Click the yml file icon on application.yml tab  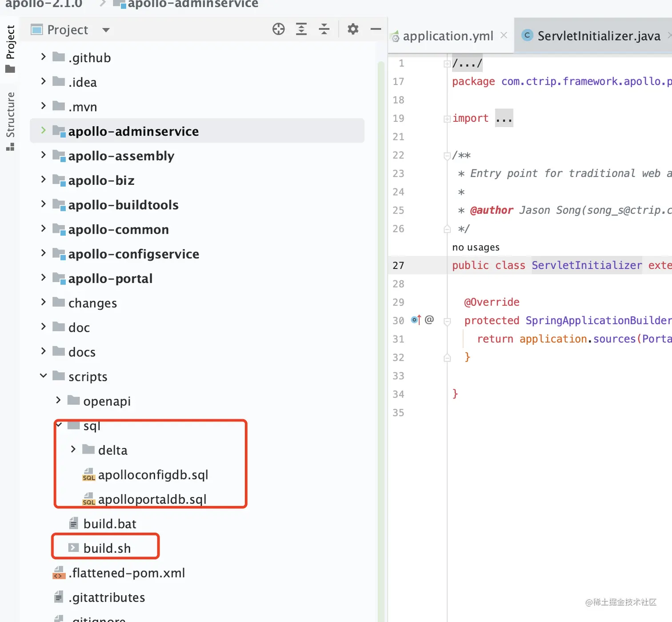[395, 36]
